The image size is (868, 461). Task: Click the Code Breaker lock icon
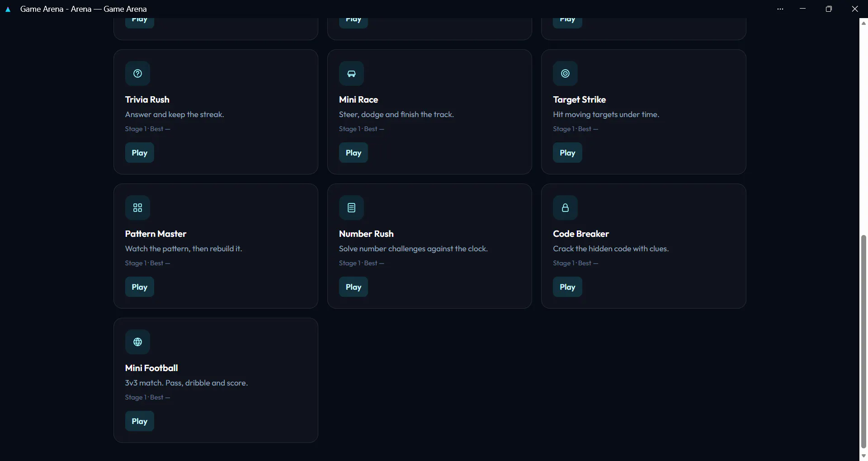pos(565,207)
